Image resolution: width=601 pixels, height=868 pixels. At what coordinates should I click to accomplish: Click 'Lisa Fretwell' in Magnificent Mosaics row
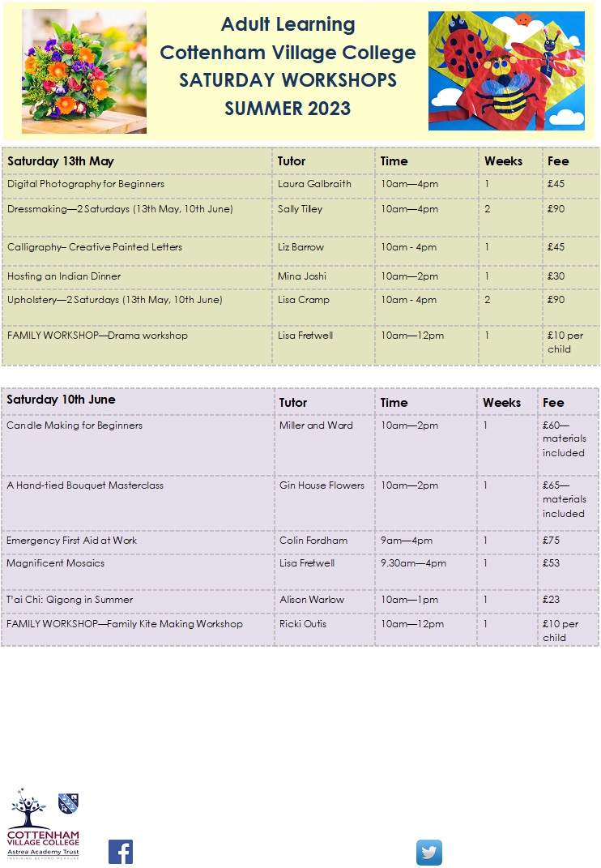point(307,563)
